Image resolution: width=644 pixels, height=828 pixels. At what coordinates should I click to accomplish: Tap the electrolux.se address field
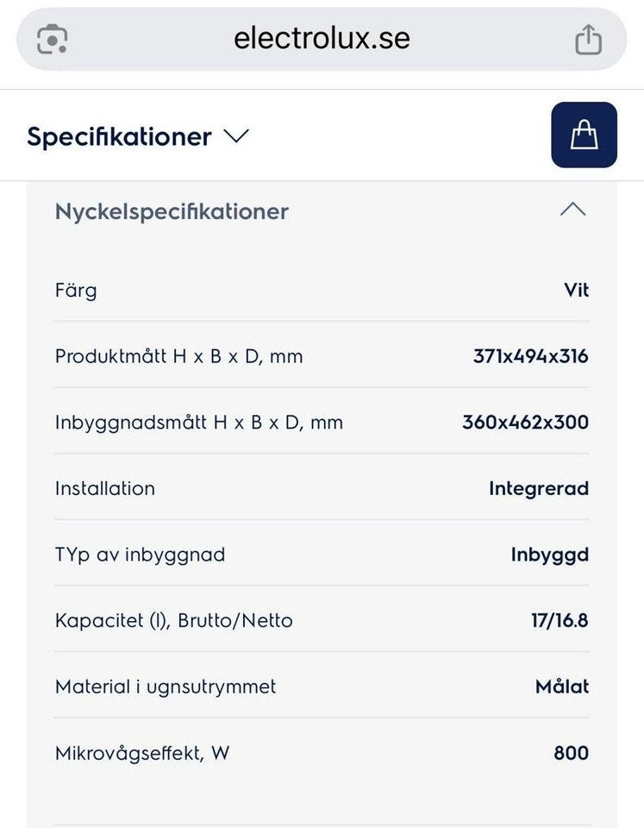pyautogui.click(x=322, y=39)
